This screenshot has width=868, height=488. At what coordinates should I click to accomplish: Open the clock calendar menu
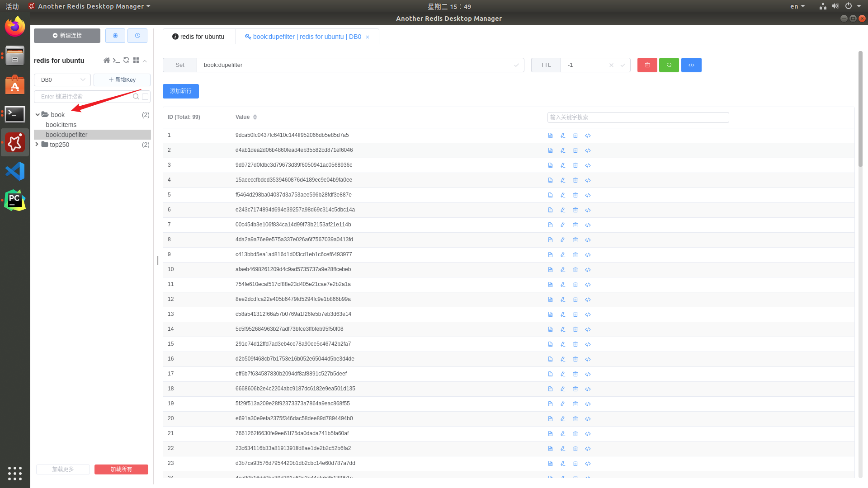449,6
